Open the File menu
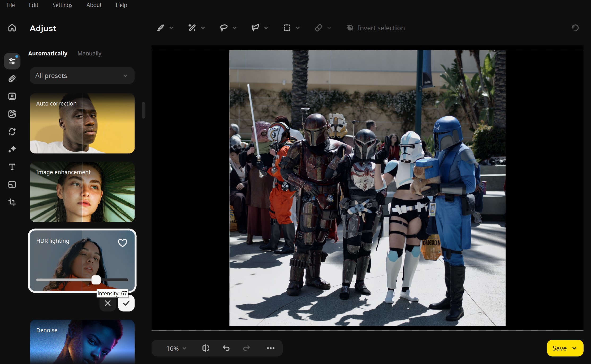 (x=11, y=5)
